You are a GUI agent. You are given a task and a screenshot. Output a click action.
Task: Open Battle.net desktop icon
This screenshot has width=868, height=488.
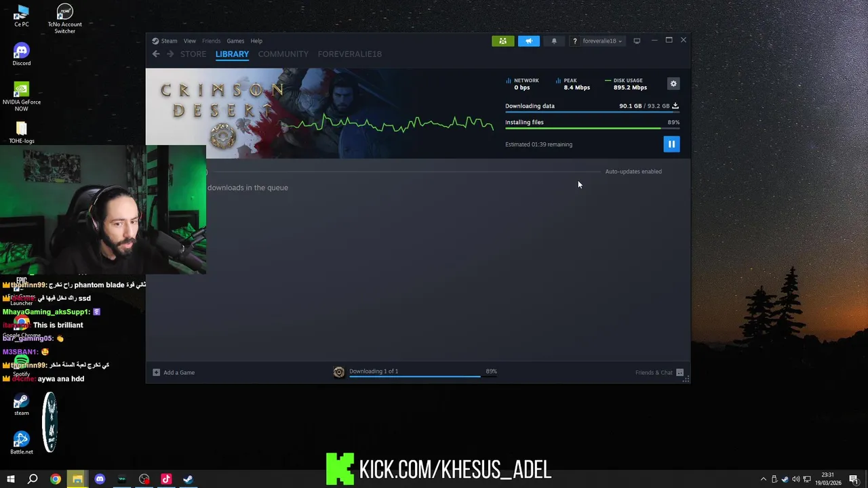tap(22, 443)
